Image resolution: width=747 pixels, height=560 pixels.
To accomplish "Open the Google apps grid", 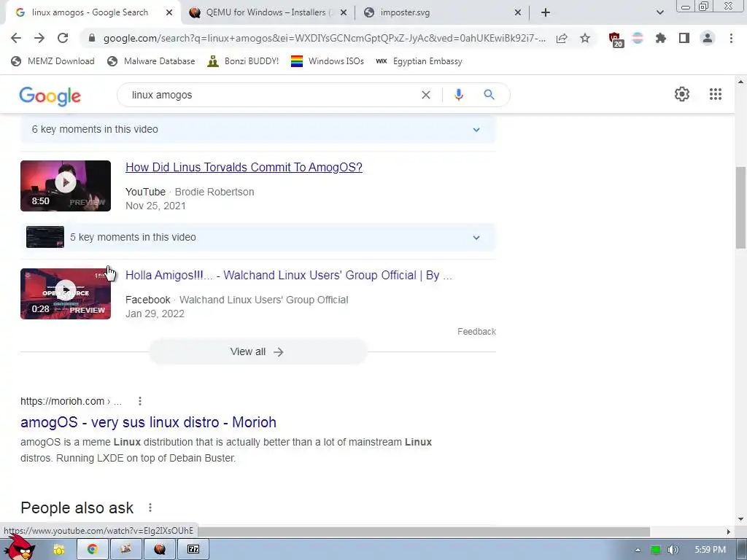I will tap(716, 94).
